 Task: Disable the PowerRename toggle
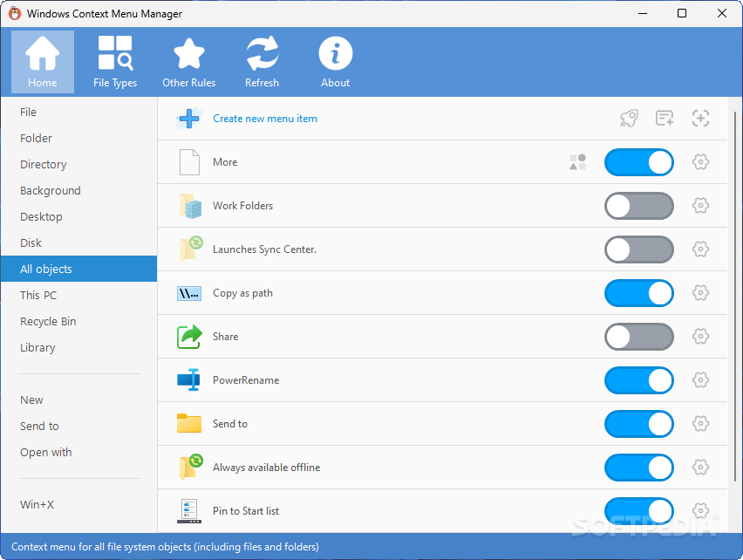pyautogui.click(x=638, y=380)
